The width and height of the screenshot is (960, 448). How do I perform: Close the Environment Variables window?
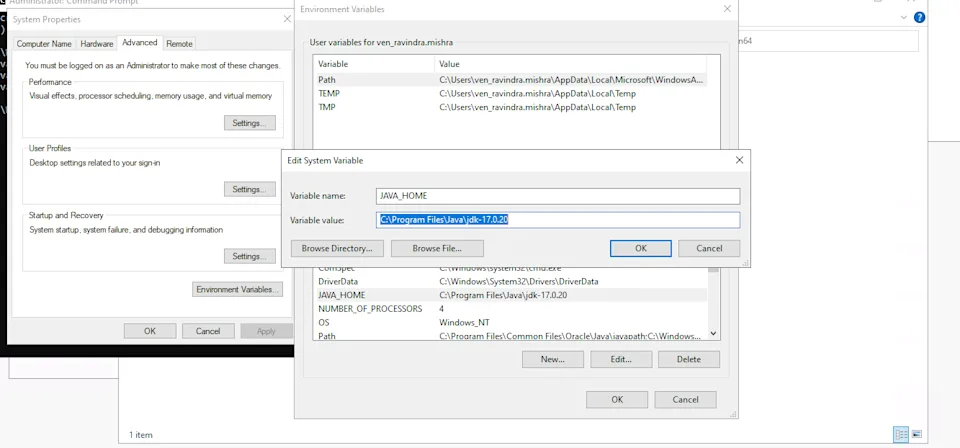[x=727, y=9]
